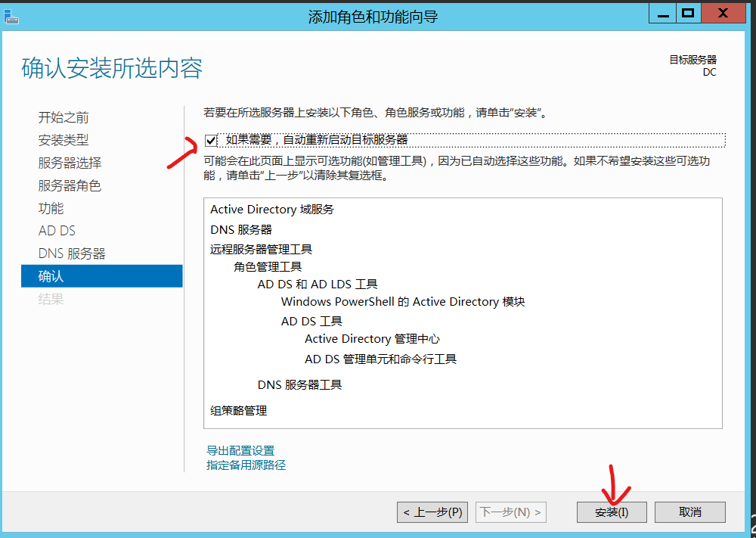Select DNS 服务器 in the left sidebar

click(x=72, y=253)
